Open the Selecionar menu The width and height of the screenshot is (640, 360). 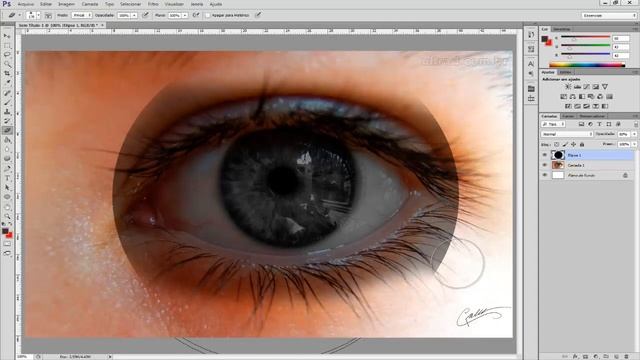130,4
